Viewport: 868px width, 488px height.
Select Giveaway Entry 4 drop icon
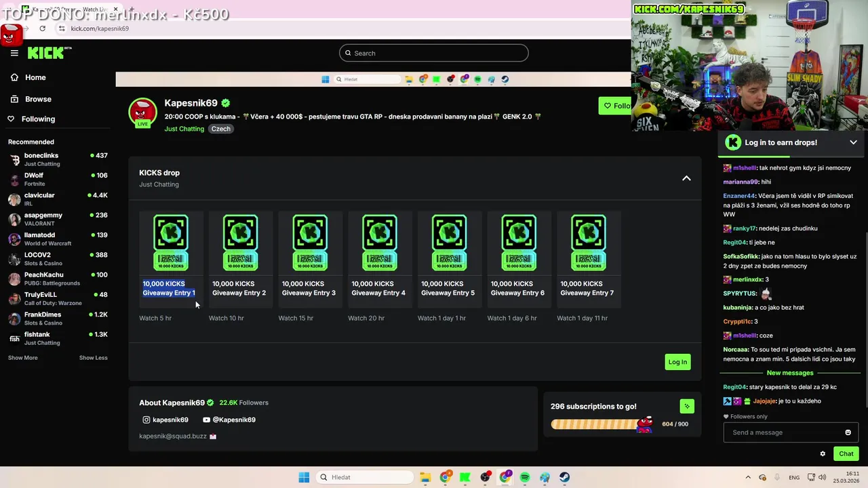[x=380, y=243]
